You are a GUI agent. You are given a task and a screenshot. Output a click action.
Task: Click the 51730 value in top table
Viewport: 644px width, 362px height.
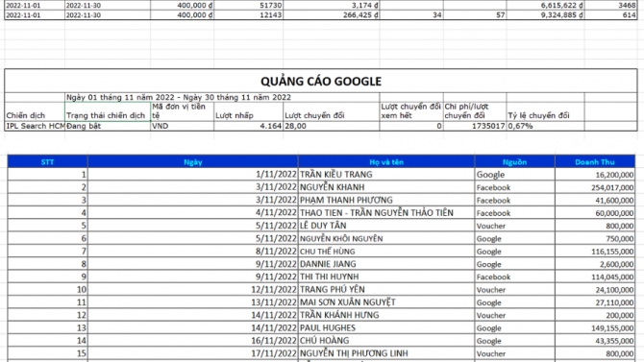pyautogui.click(x=249, y=6)
